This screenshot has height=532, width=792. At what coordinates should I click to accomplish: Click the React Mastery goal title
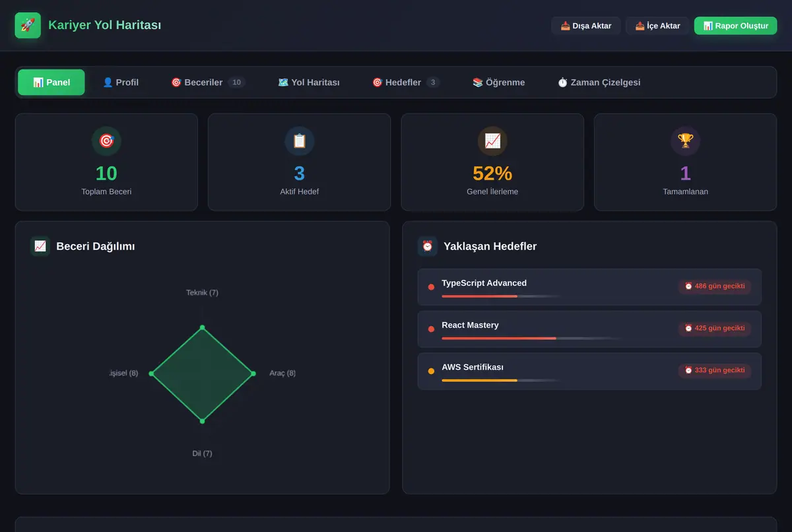point(471,325)
